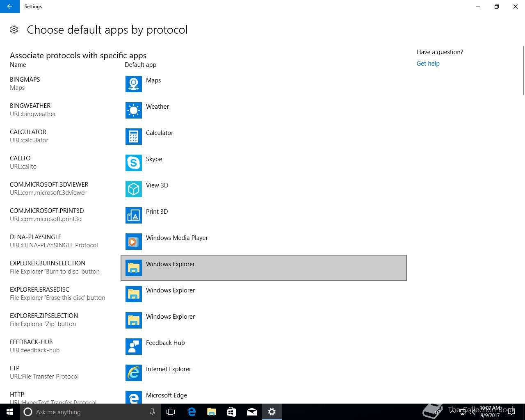Open File Explorer from the taskbar
525x420 pixels.
pos(212,412)
